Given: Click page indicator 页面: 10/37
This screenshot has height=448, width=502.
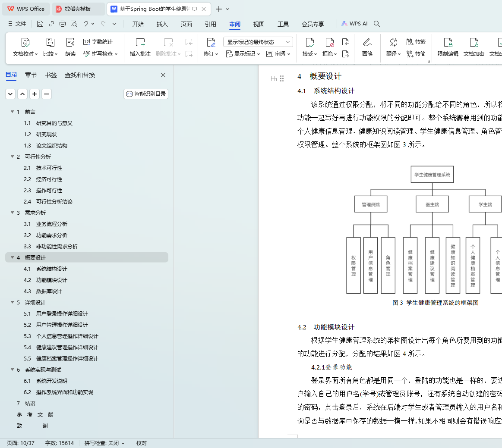Looking at the screenshot, I should coord(20,443).
